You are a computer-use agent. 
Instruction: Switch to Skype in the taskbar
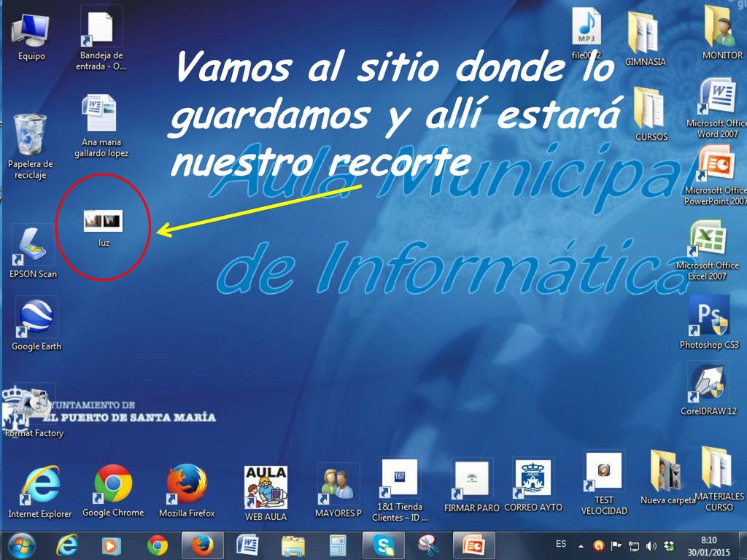[384, 545]
